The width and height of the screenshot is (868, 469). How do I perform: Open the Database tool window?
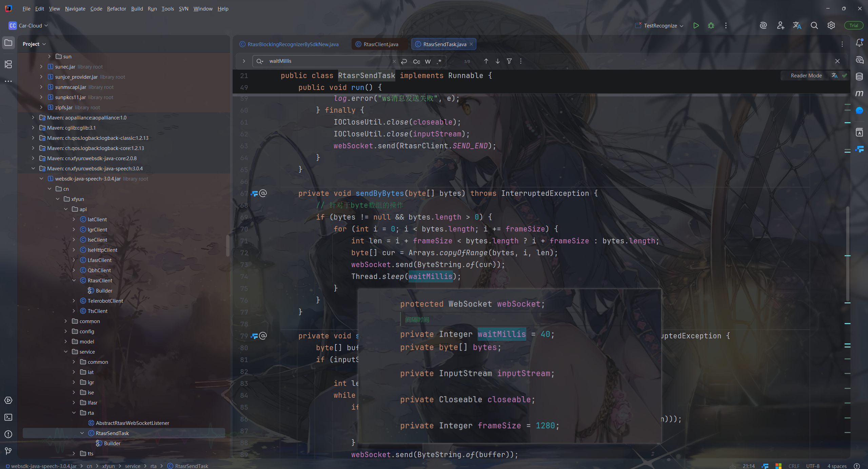[x=859, y=76]
